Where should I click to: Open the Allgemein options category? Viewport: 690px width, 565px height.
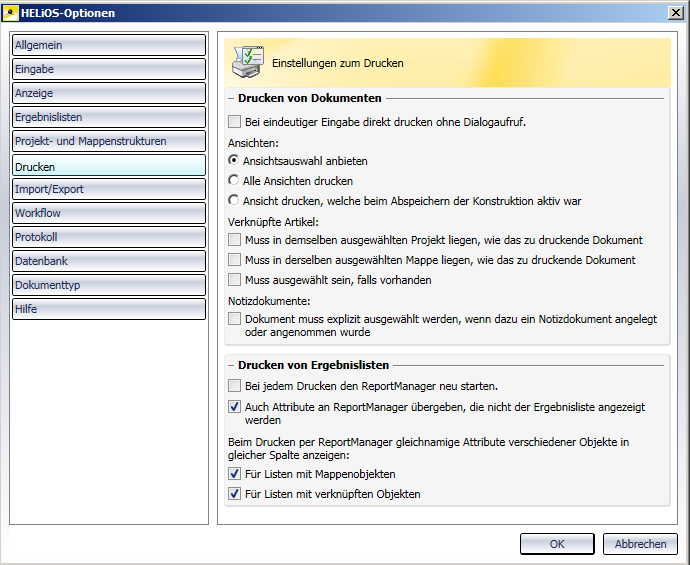click(109, 45)
